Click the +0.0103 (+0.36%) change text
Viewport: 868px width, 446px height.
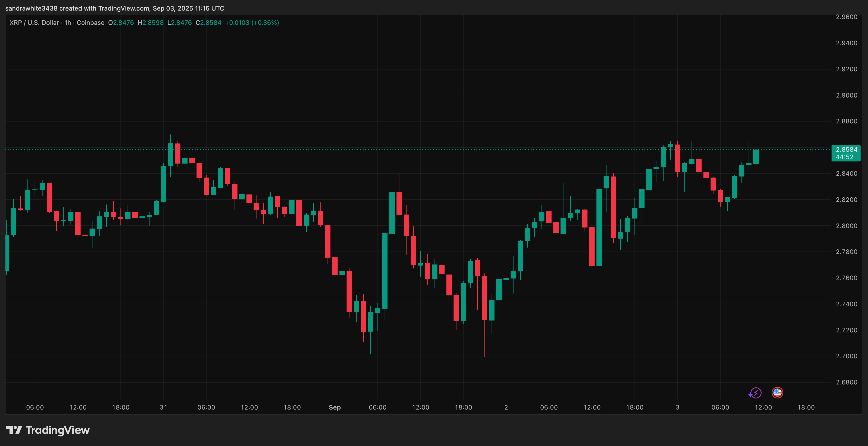tap(252, 22)
